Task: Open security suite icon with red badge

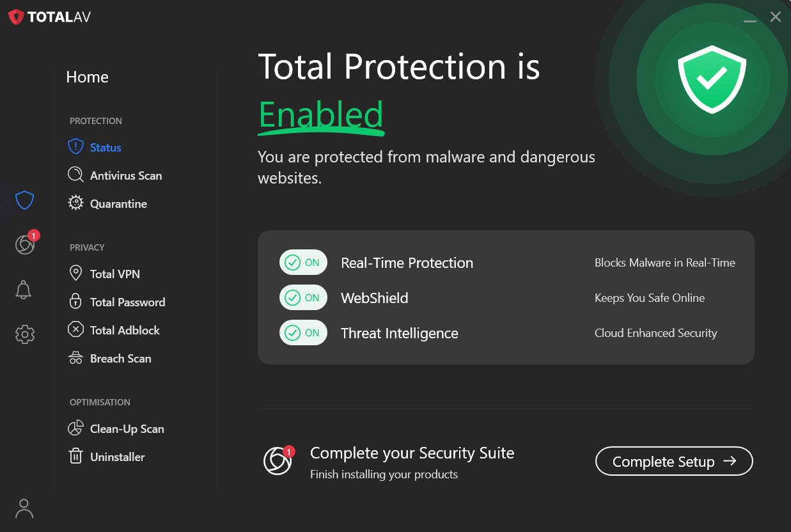Action: point(25,244)
